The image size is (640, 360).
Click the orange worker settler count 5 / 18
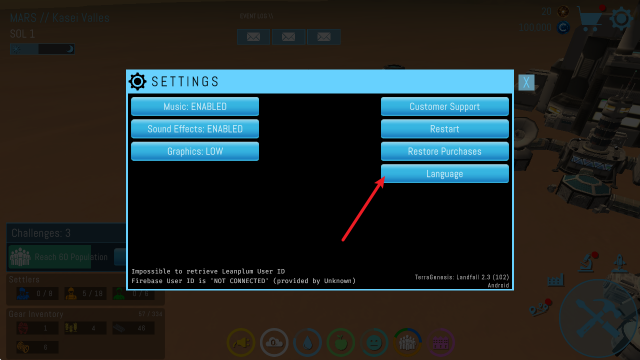pyautogui.click(x=85, y=293)
